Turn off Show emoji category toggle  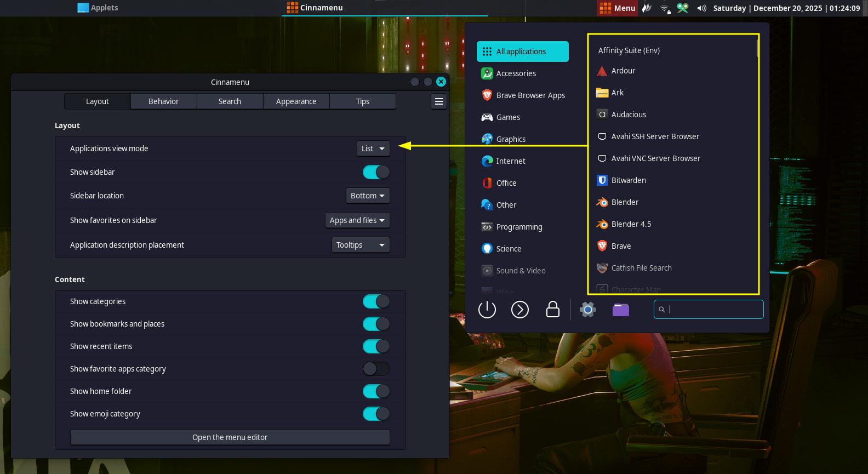(x=376, y=414)
